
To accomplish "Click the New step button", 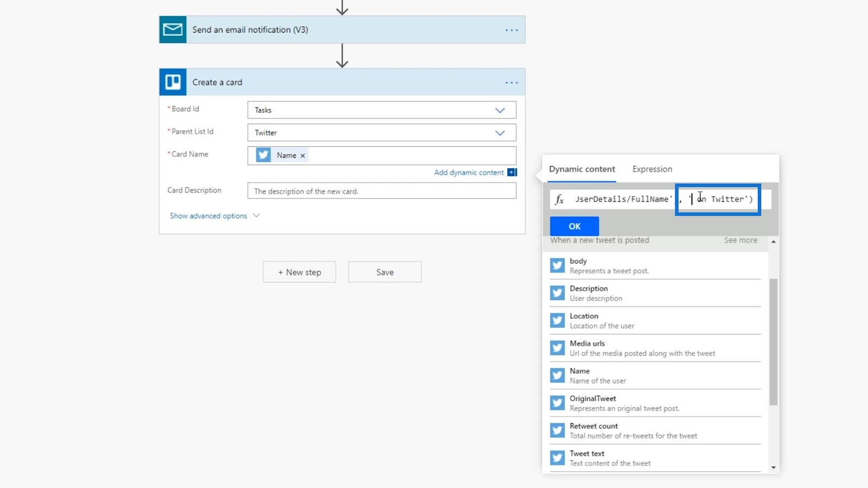I will tap(299, 272).
